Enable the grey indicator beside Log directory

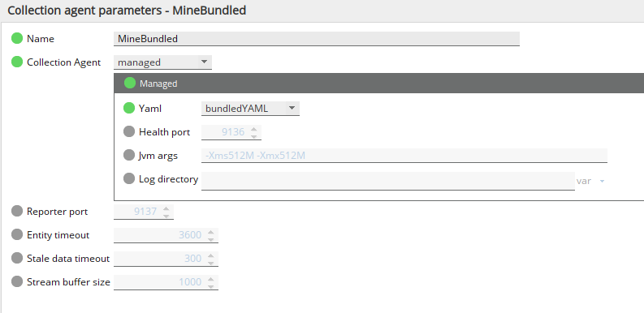129,179
